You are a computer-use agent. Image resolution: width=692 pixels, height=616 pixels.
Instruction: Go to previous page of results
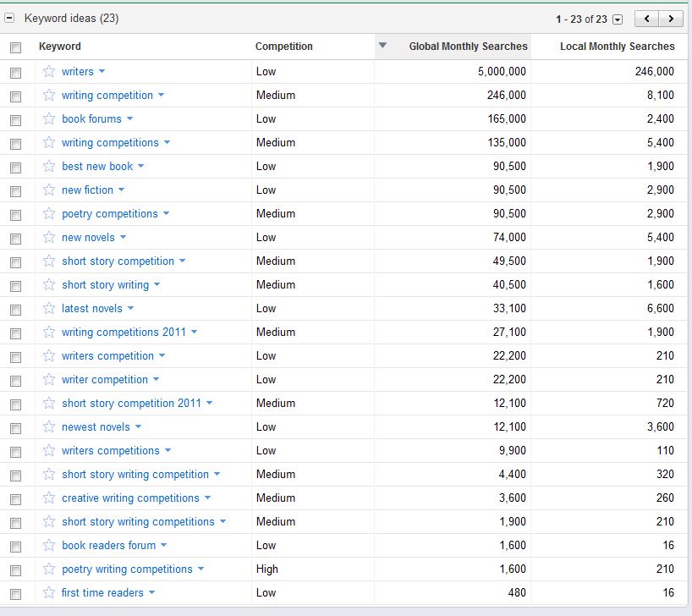pyautogui.click(x=647, y=19)
